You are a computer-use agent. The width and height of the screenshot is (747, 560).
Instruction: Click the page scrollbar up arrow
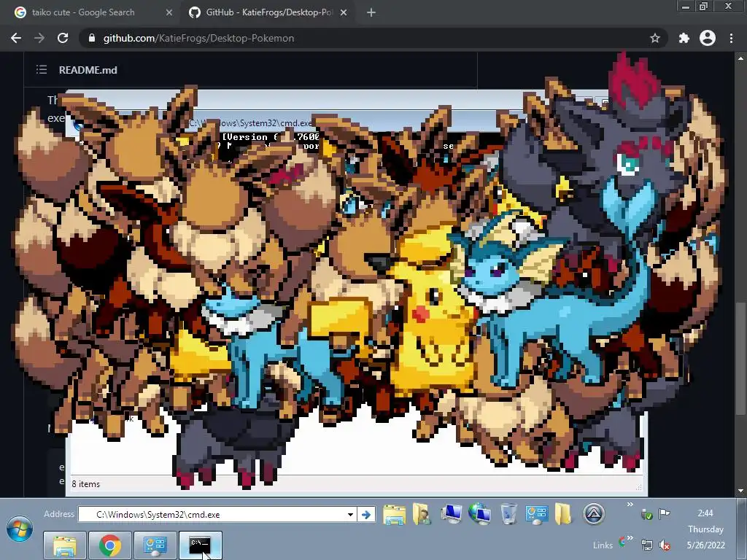pos(740,58)
